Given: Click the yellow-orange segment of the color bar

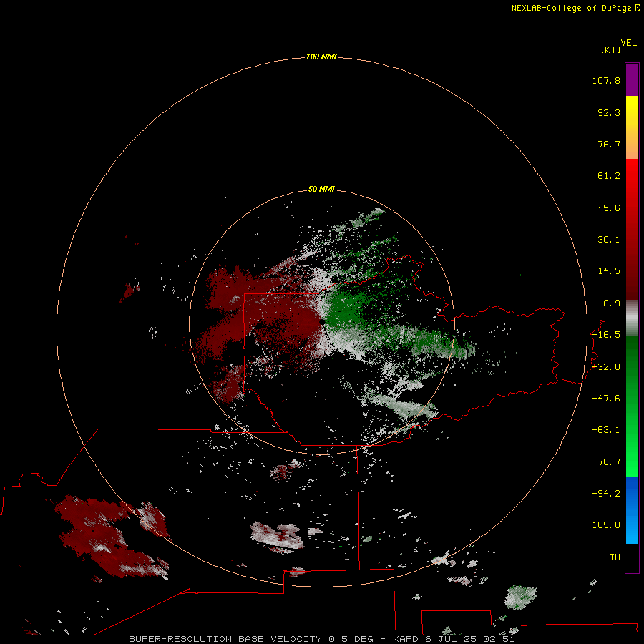Looking at the screenshot, I should pos(632,127).
